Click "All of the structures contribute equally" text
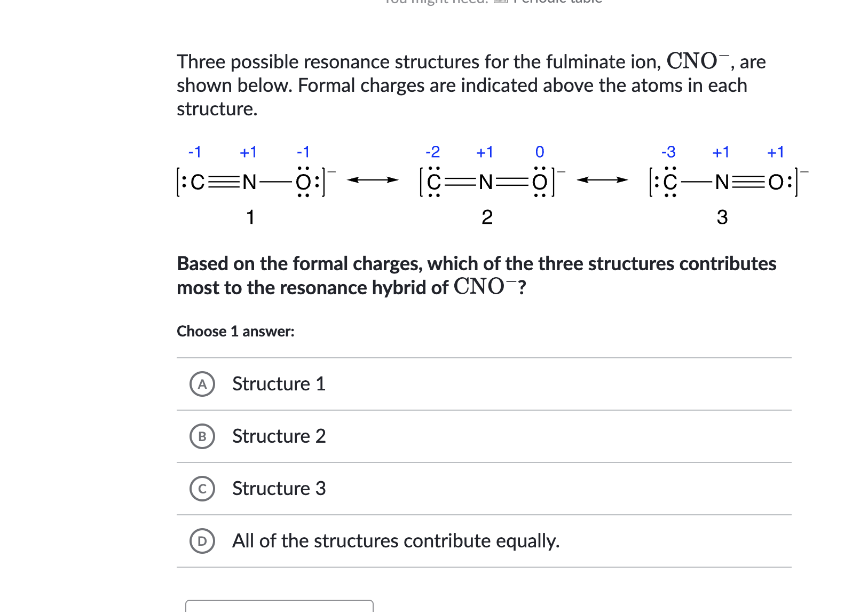868x612 pixels. [396, 541]
